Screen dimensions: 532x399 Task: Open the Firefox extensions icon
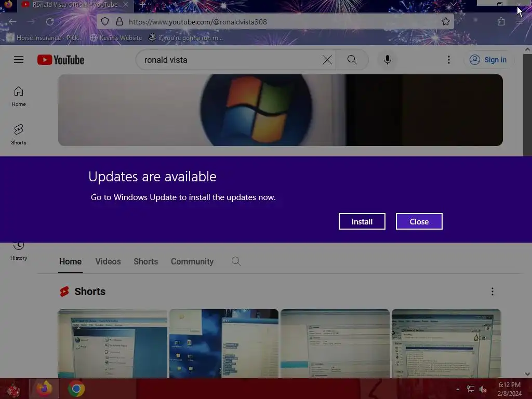tap(501, 22)
